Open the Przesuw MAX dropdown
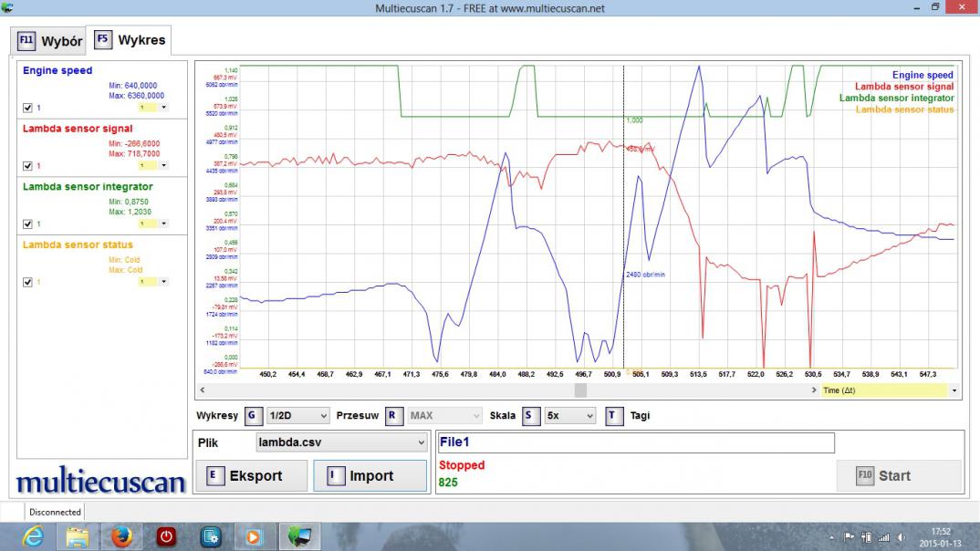 tap(444, 415)
